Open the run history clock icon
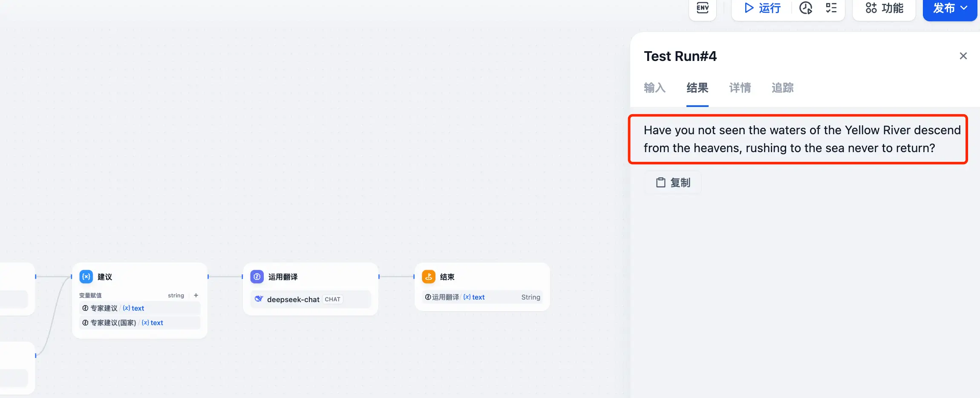This screenshot has height=398, width=980. tap(805, 8)
